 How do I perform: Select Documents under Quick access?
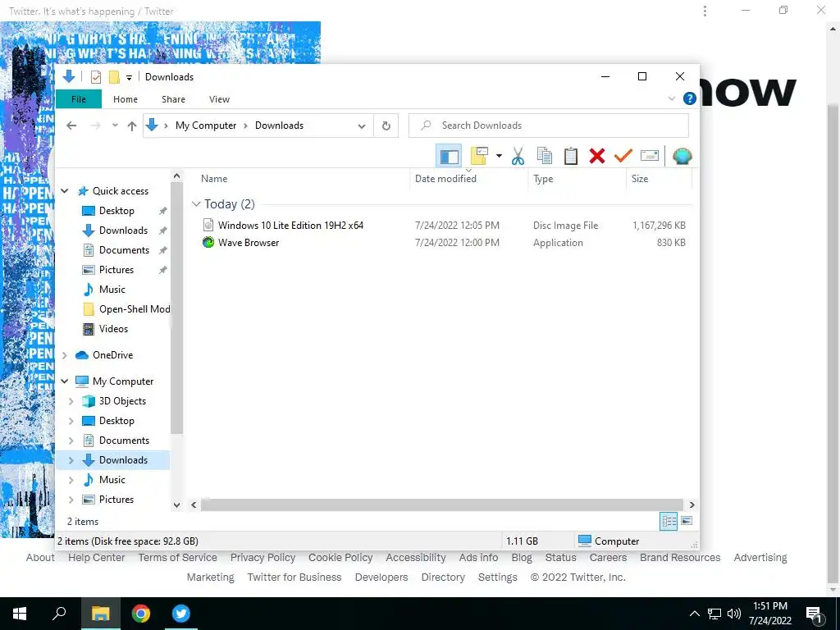coord(124,250)
